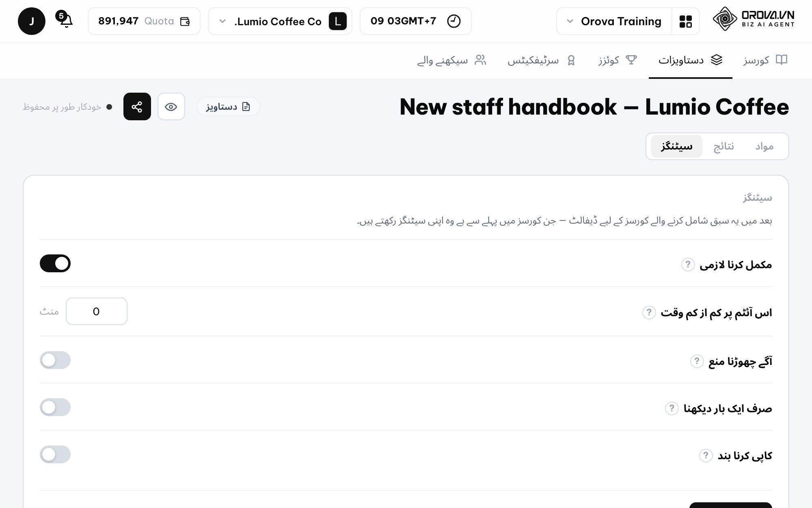Open the notifications bell icon
The height and width of the screenshot is (508, 812).
click(x=65, y=20)
